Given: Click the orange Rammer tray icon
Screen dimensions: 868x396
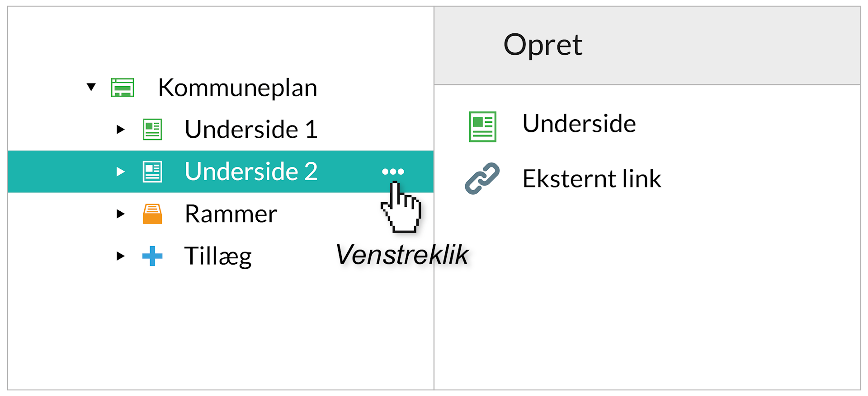Looking at the screenshot, I should 152,214.
